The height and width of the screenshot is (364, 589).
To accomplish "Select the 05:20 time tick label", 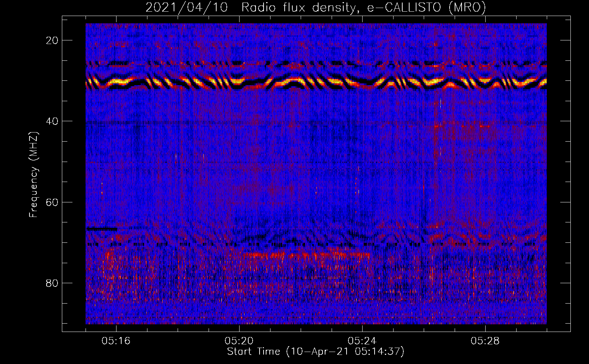I will [x=239, y=341].
